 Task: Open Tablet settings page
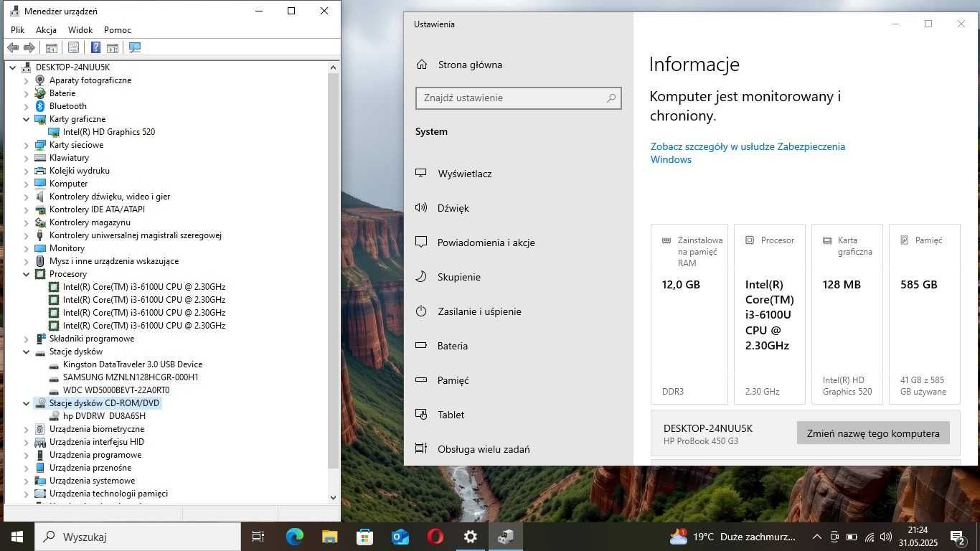coord(451,415)
